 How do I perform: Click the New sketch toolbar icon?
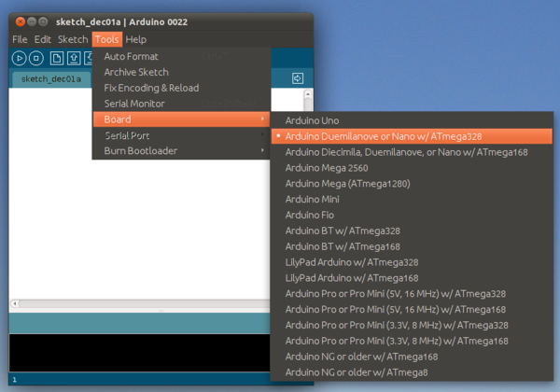56,58
